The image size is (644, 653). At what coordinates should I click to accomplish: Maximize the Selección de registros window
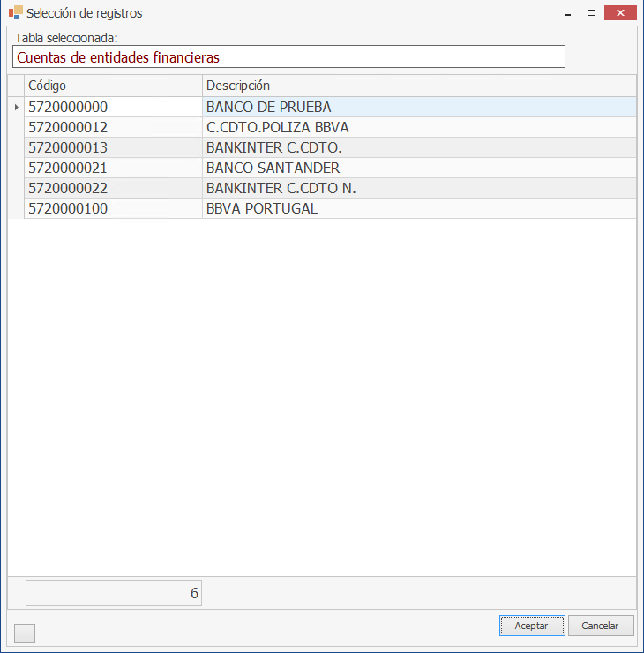tap(592, 12)
